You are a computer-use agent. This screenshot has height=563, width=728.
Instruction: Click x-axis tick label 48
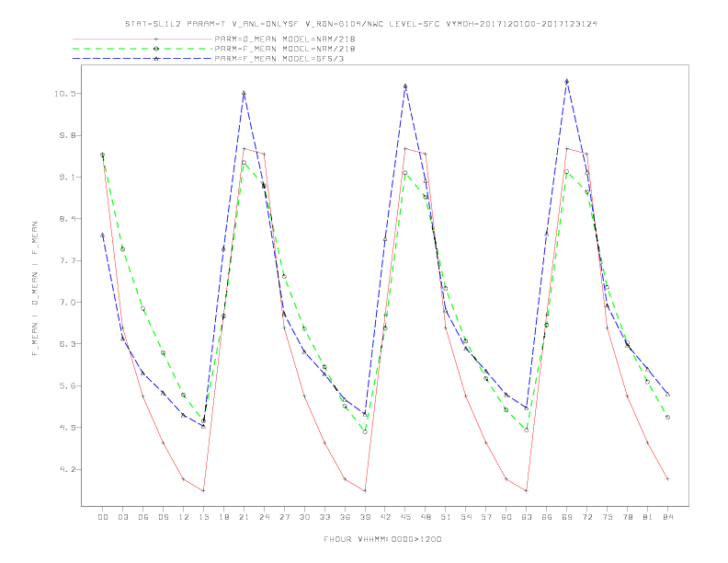[x=426, y=517]
